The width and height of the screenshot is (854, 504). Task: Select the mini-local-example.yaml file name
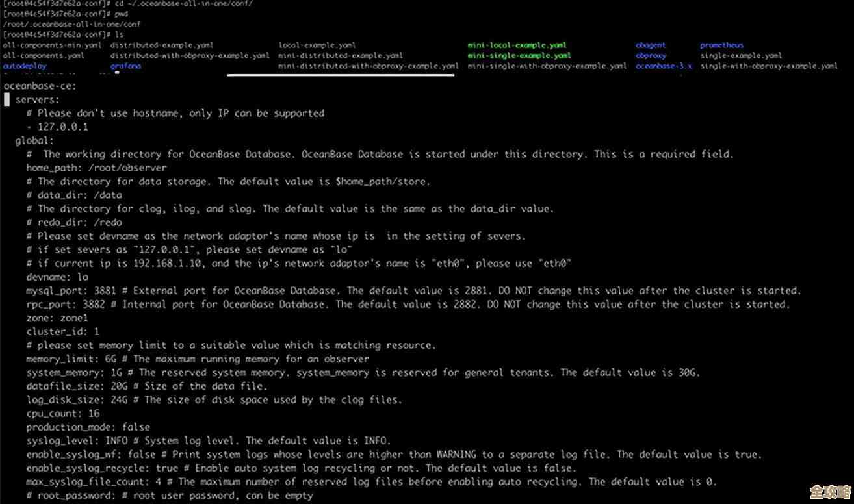point(517,45)
